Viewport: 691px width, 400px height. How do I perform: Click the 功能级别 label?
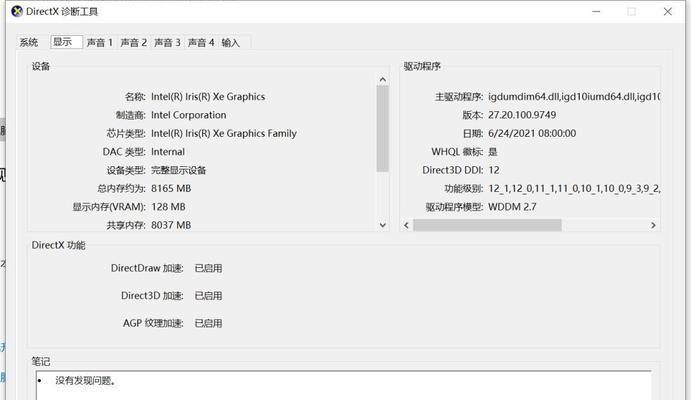click(464, 189)
